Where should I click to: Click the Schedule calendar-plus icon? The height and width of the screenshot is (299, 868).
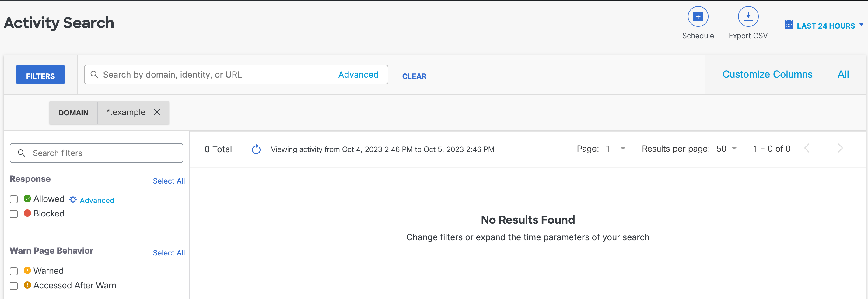tap(698, 16)
